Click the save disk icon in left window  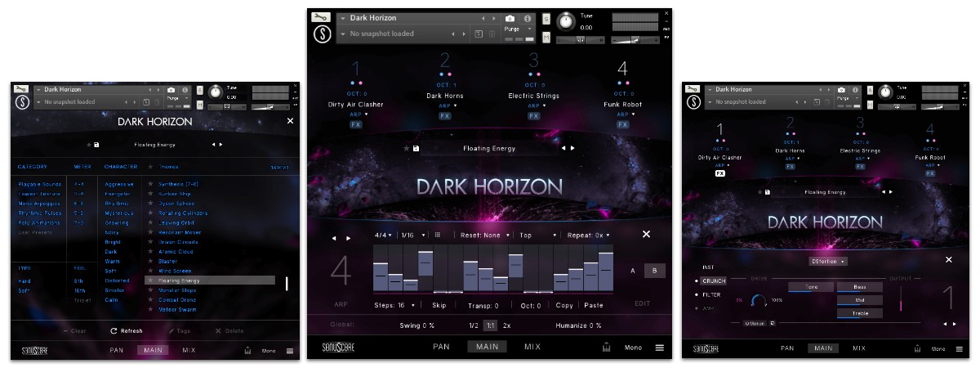96,145
